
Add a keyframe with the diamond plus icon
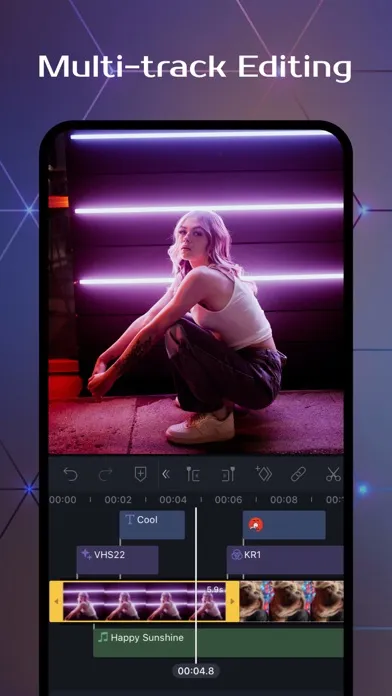pos(263,474)
